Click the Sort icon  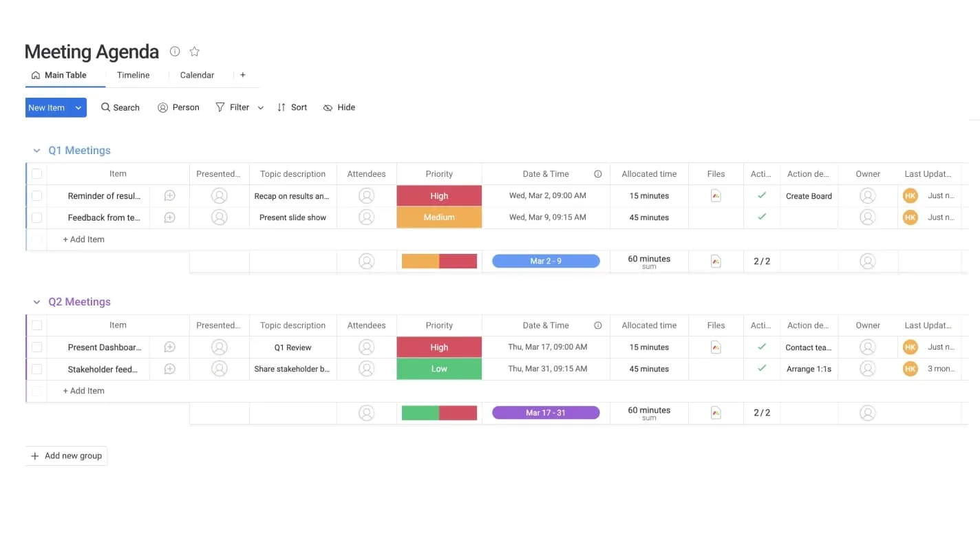click(x=291, y=107)
